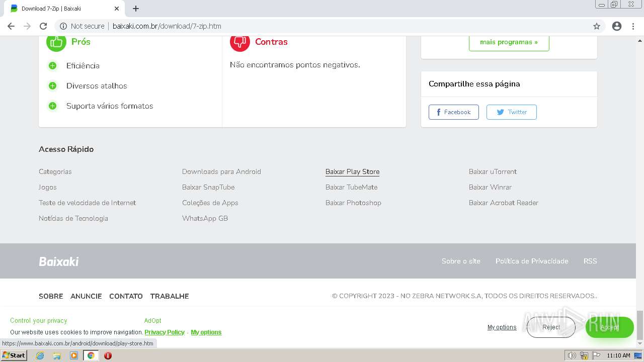Open the ANUNCIE footer menu item

(x=86, y=296)
